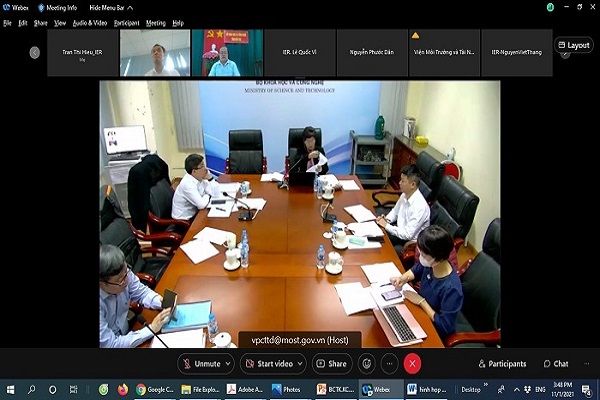This screenshot has height=400, width=600.
Task: Click the red leave meeting button
Action: pos(412,364)
